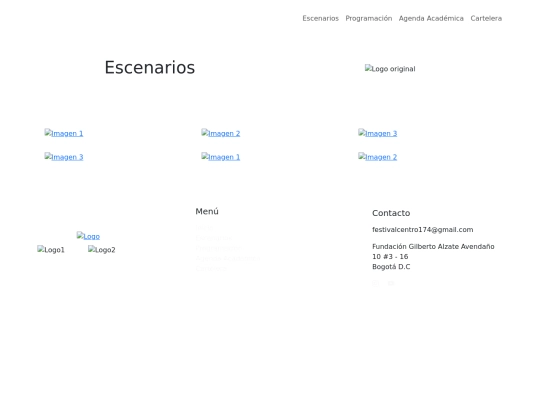
Task: Open the Imagen 1 link in the upper image row
Action: [x=64, y=133]
